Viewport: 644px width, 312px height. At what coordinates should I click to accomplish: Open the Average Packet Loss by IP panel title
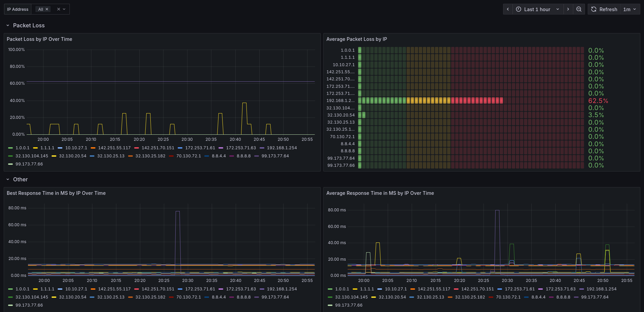point(356,39)
